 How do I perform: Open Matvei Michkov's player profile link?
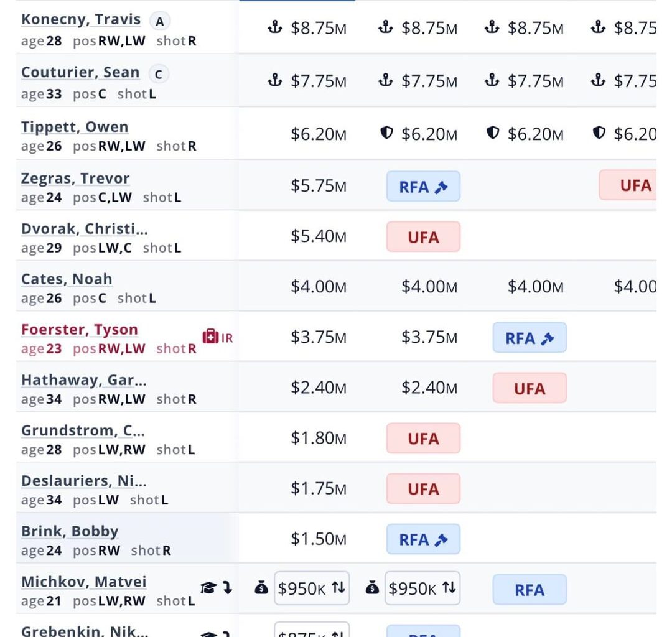click(x=84, y=582)
